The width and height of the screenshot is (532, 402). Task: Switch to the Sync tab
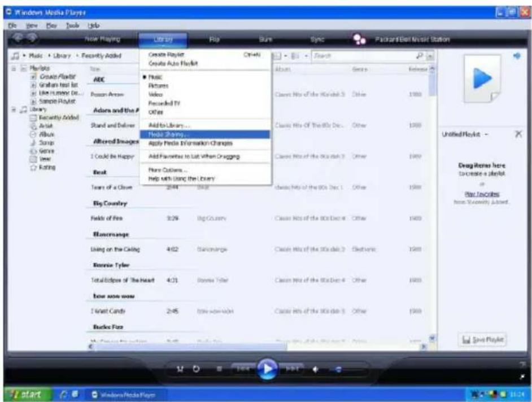317,40
